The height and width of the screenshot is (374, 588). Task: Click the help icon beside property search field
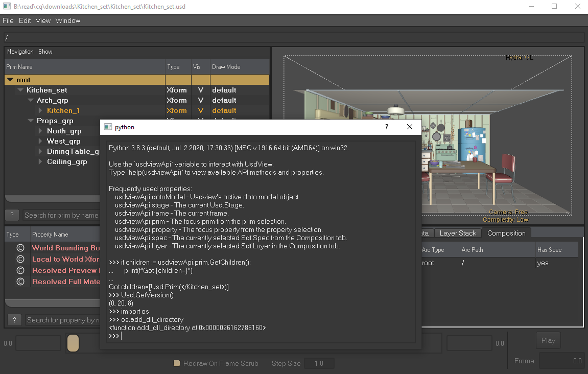(x=14, y=319)
